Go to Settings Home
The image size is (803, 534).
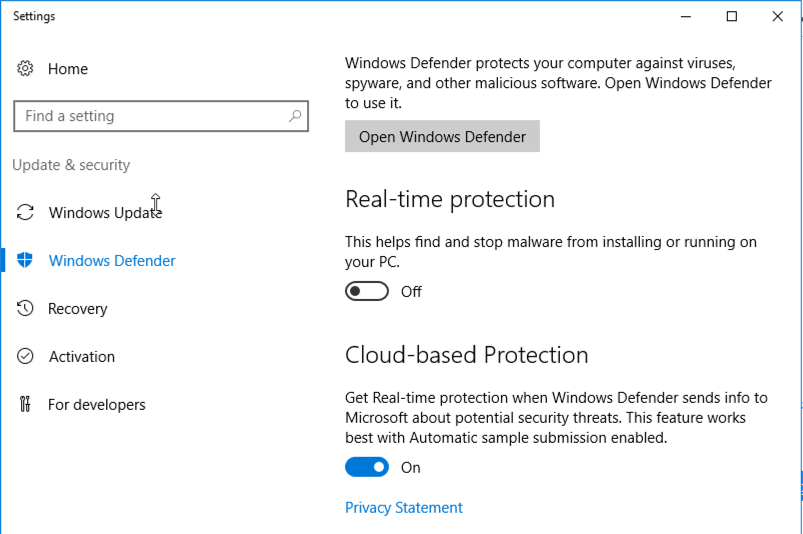pos(68,69)
